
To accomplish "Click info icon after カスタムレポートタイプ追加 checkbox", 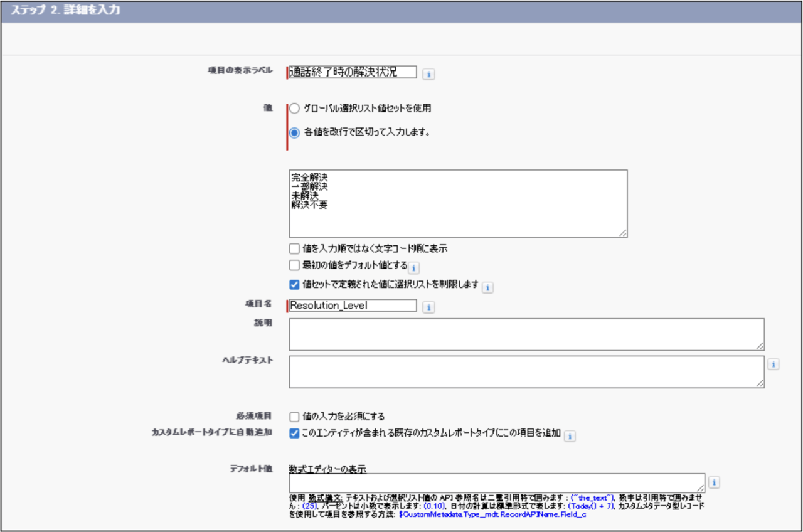I will point(570,436).
